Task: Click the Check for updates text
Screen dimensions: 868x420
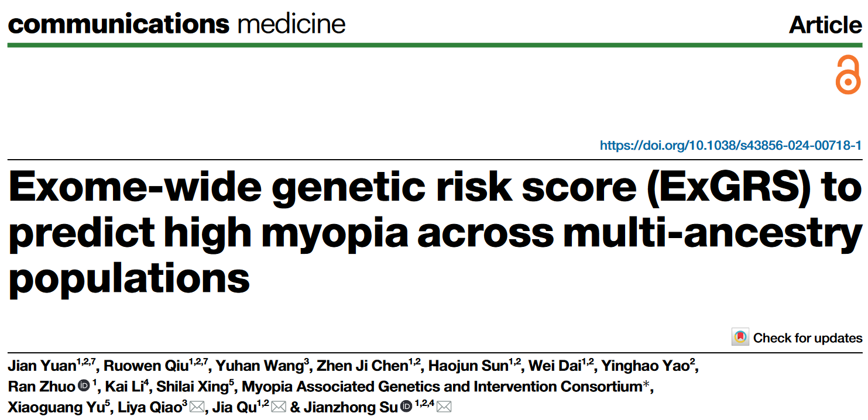Action: pos(808,338)
